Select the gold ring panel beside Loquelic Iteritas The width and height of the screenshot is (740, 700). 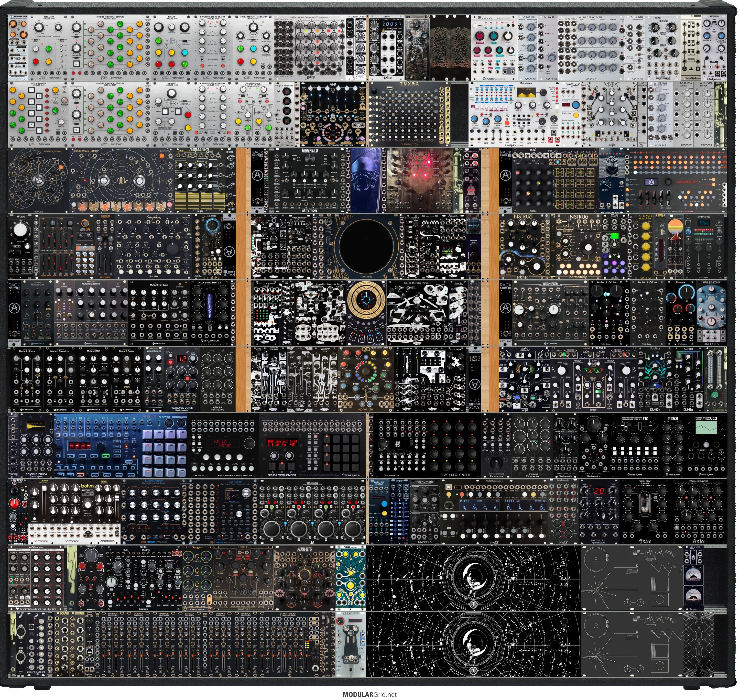pyautogui.click(x=366, y=313)
